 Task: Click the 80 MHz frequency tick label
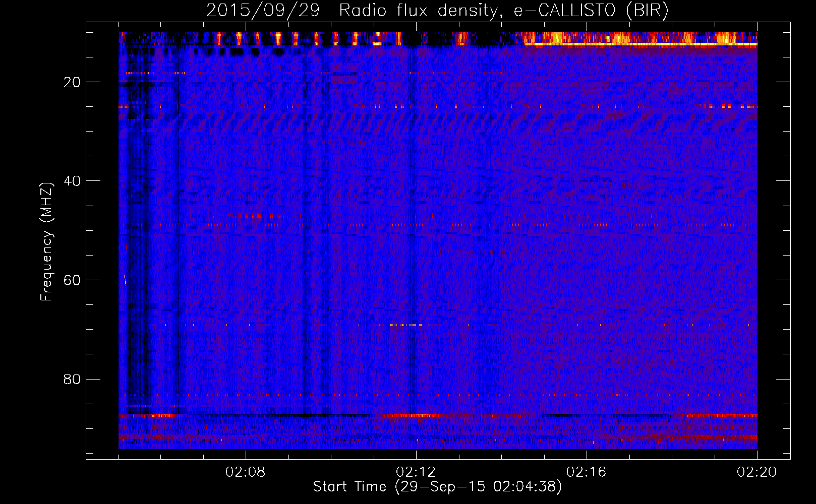click(72, 379)
